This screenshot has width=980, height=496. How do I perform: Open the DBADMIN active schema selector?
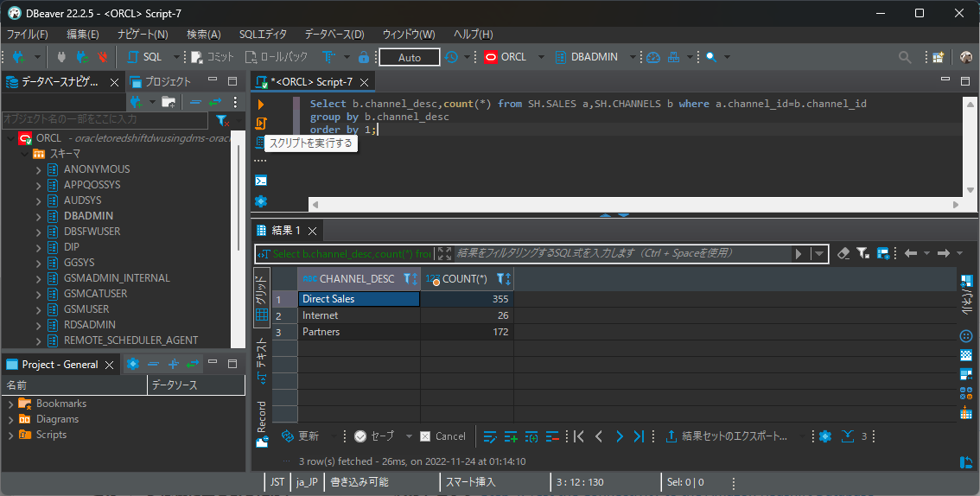click(x=586, y=57)
